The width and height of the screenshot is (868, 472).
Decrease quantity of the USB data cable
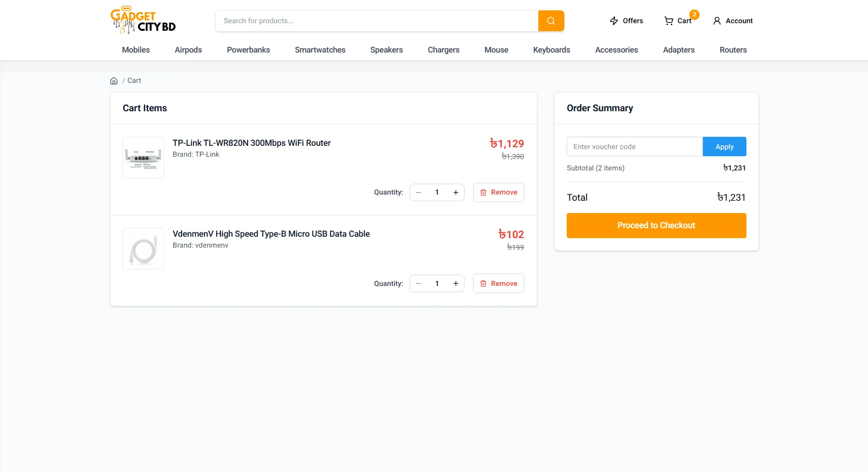[x=418, y=283]
